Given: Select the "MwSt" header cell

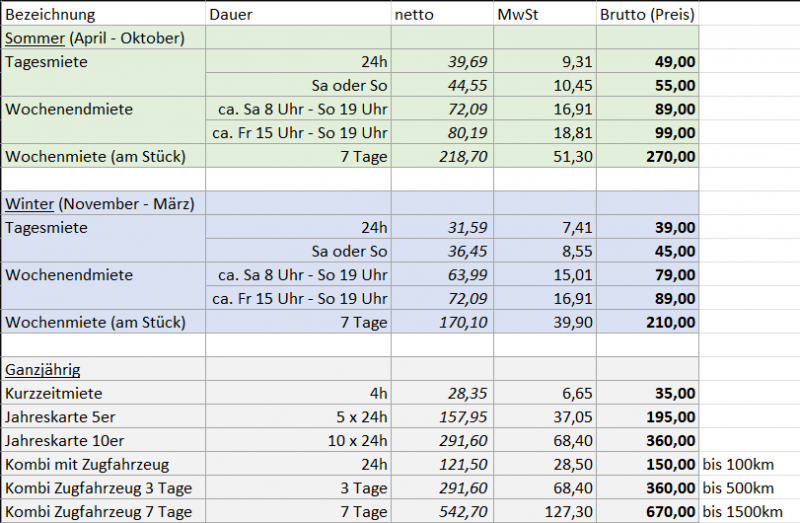Looking at the screenshot, I should (516, 15).
